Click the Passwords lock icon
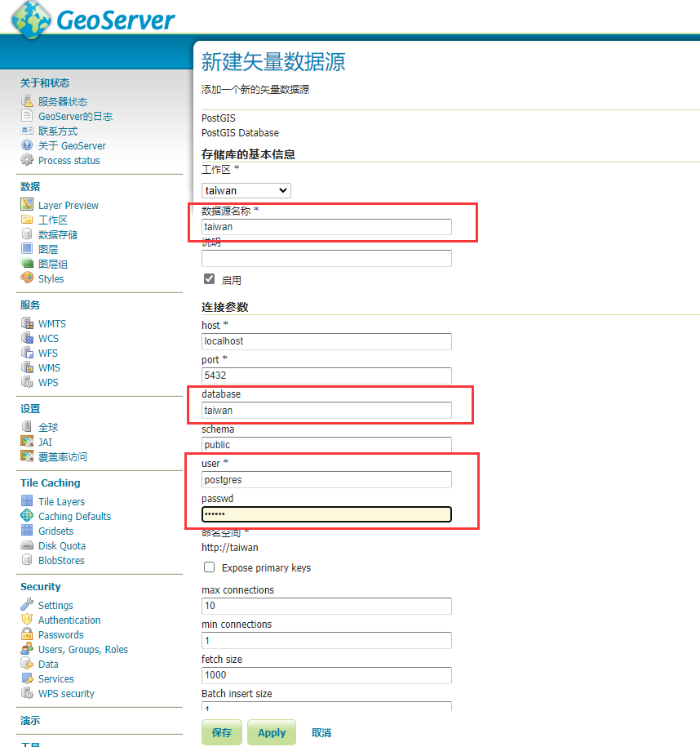The height and width of the screenshot is (747, 700). [x=27, y=634]
